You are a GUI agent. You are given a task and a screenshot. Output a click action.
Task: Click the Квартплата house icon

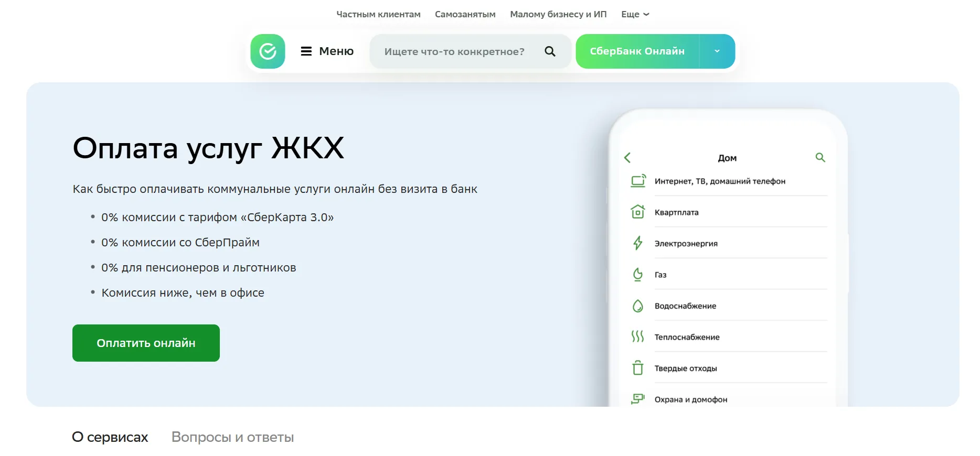[x=637, y=212]
